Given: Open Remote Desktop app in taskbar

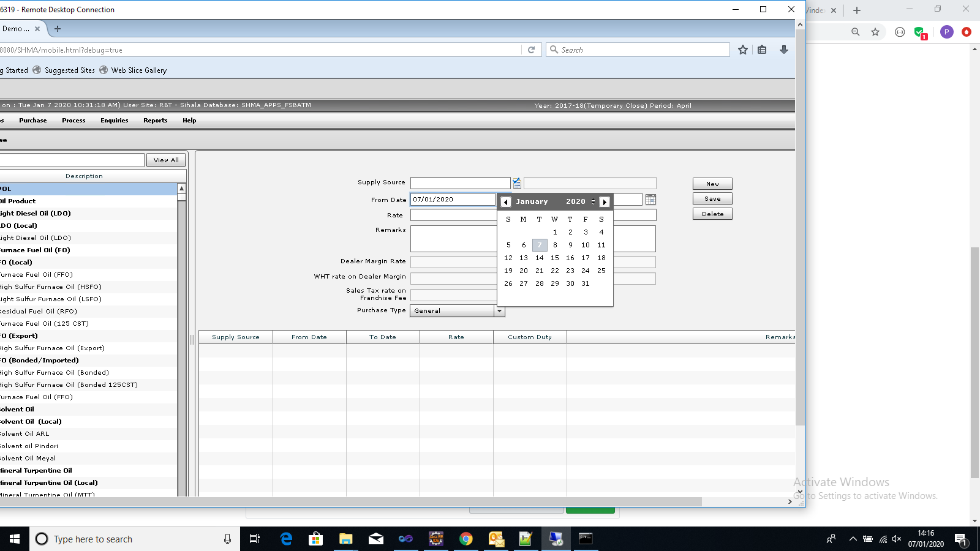Looking at the screenshot, I should point(556,539).
